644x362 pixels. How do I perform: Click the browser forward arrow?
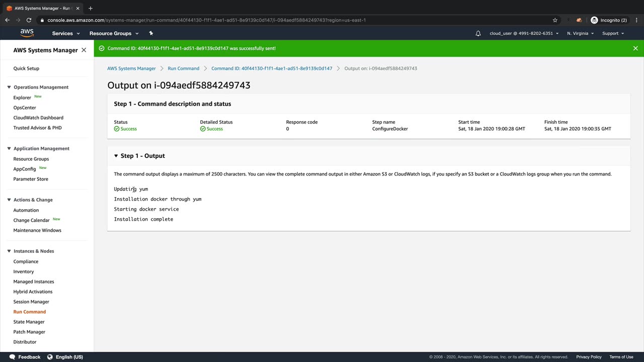coord(18,20)
